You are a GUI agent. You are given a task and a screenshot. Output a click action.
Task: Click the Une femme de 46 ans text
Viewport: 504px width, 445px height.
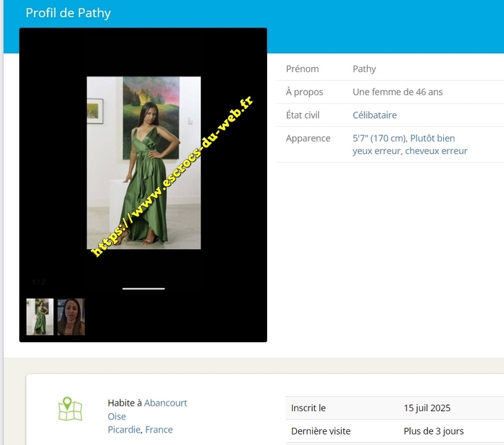click(x=398, y=92)
